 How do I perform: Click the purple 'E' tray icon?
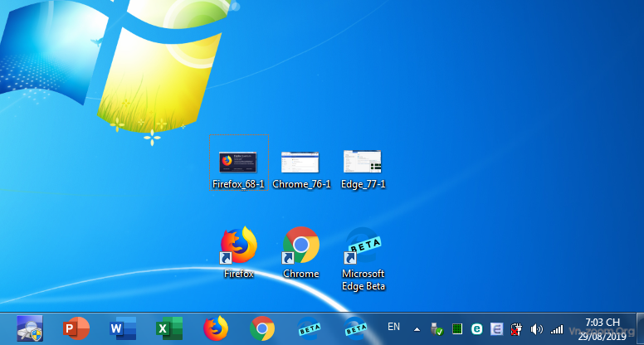click(x=496, y=329)
